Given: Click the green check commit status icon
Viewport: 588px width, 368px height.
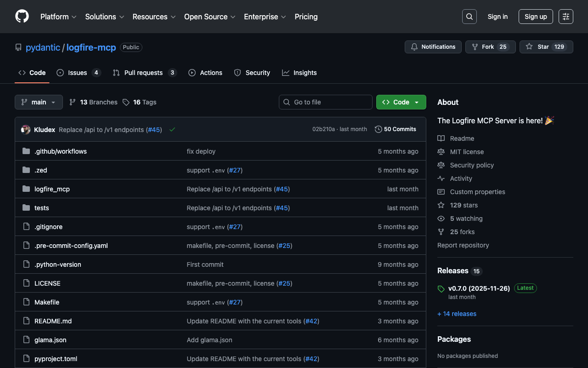Looking at the screenshot, I should tap(172, 130).
